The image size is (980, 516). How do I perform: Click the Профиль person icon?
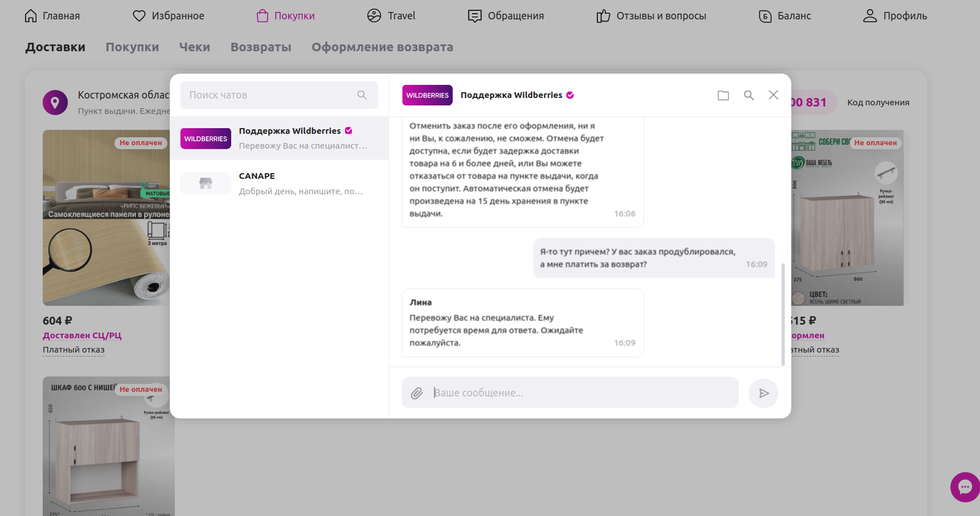coord(870,16)
